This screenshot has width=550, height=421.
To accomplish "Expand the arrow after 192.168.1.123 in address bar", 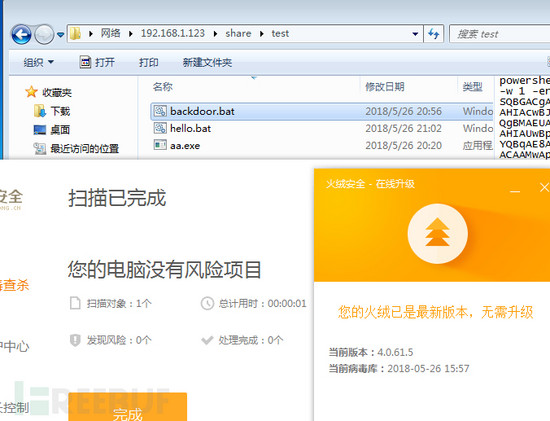I will pyautogui.click(x=215, y=34).
